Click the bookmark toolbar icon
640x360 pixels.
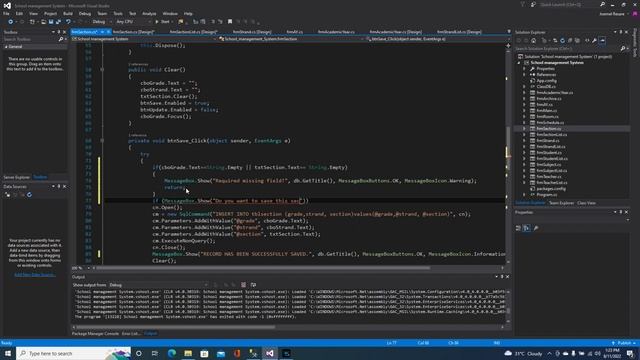pos(230,22)
